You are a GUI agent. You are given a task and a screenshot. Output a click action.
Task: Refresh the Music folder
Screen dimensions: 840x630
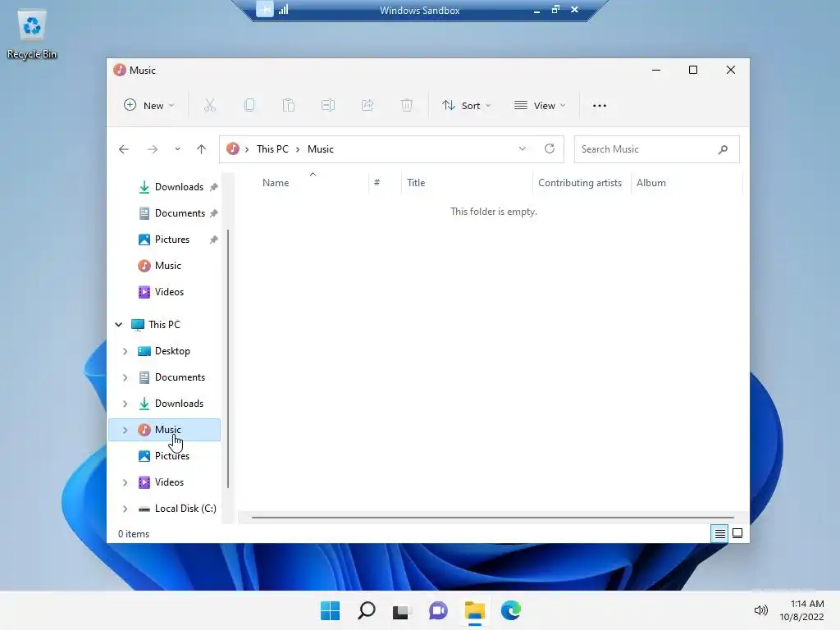click(550, 149)
